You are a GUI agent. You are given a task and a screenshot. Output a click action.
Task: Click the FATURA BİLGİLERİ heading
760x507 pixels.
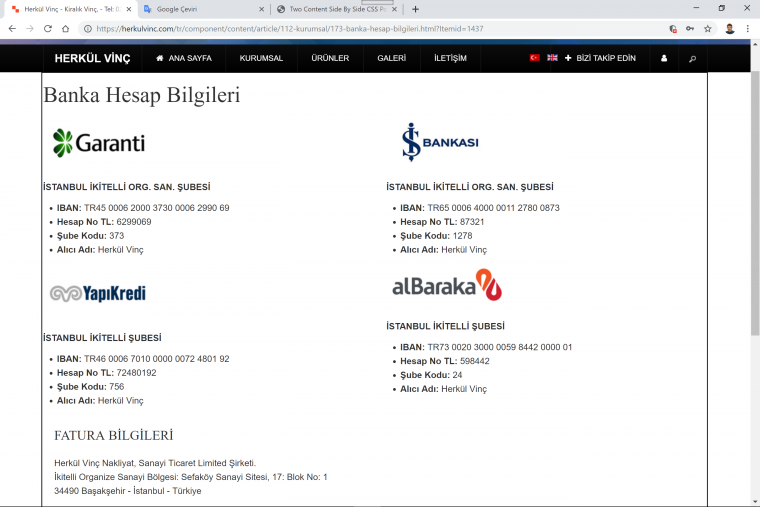(x=113, y=436)
